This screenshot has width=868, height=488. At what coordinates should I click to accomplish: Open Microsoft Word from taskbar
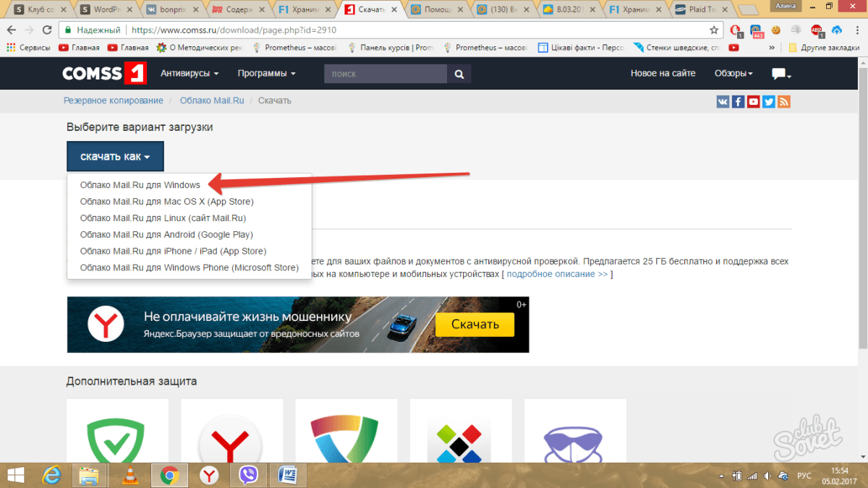(x=289, y=475)
